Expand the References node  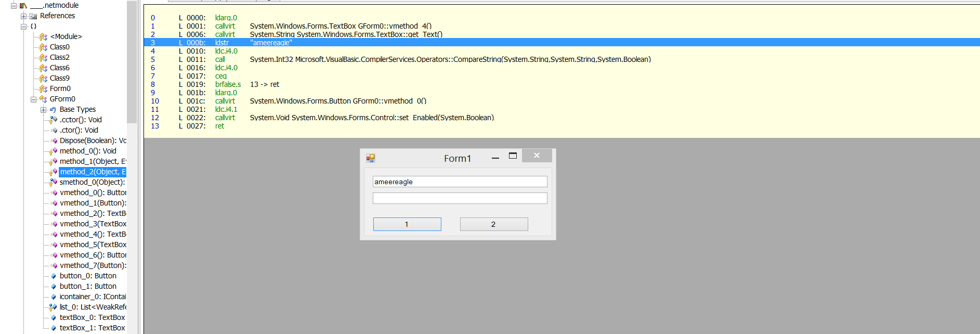(x=23, y=16)
